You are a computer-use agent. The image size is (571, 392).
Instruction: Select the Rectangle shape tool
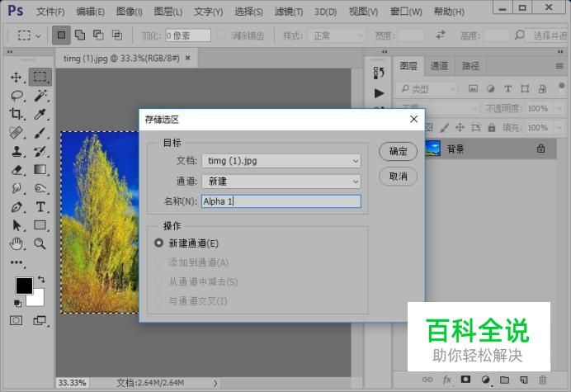click(x=40, y=225)
